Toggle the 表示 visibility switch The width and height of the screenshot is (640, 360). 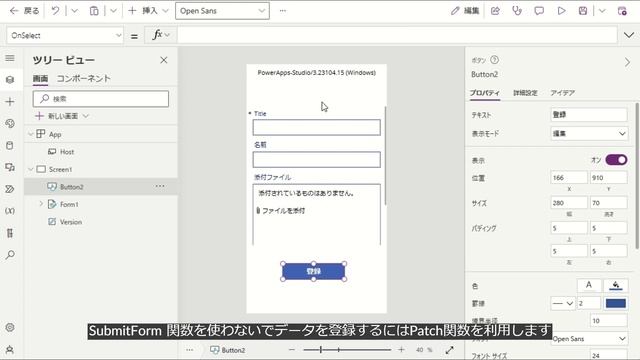click(x=616, y=160)
